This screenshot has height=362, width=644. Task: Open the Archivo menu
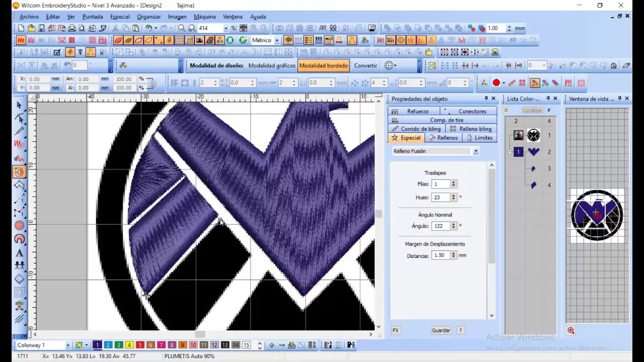(x=29, y=17)
